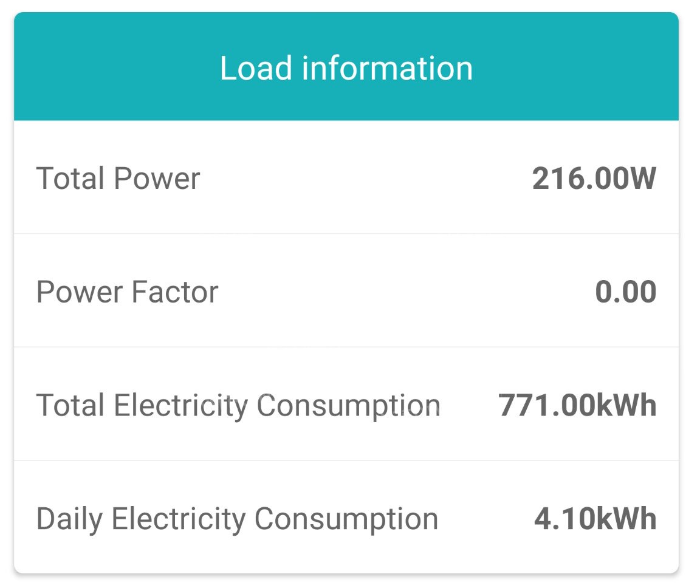Select the Daily Electricity Consumption label
Viewport: 700px width, 588px height.
click(237, 519)
